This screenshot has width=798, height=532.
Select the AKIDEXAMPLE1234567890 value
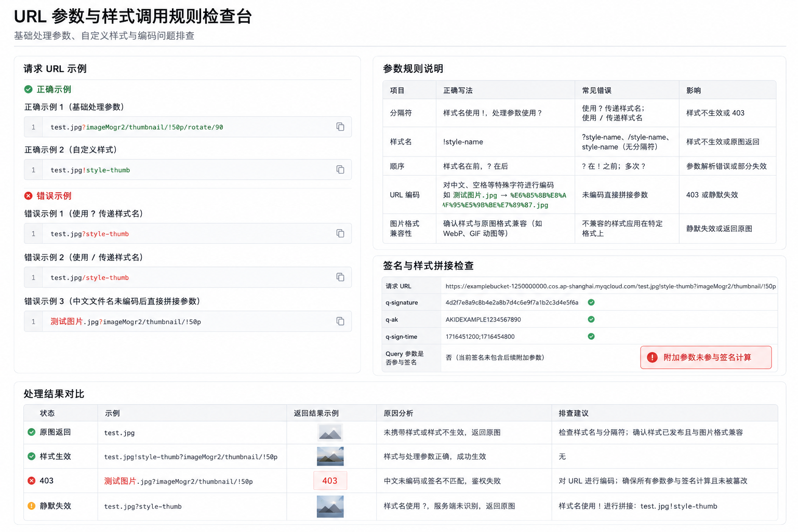483,320
